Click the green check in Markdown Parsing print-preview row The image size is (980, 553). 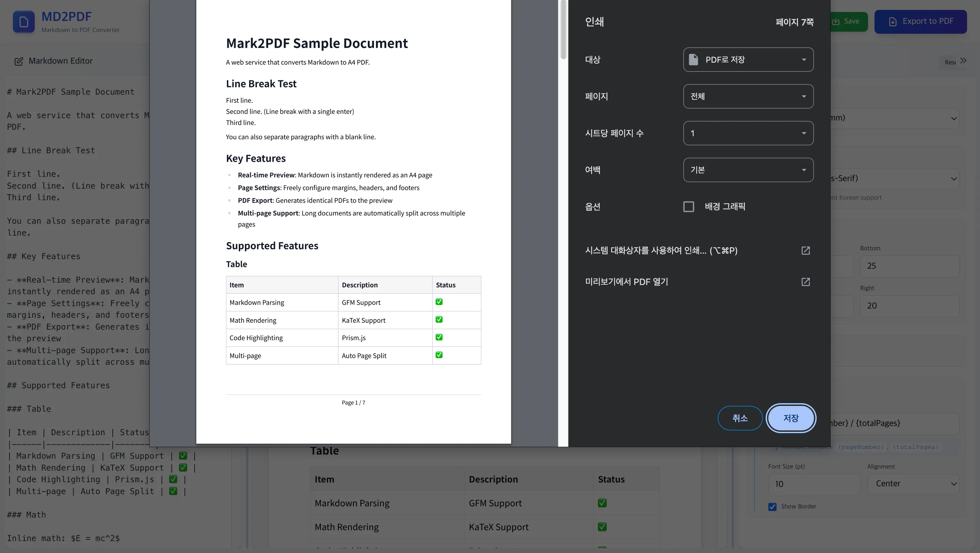439,302
